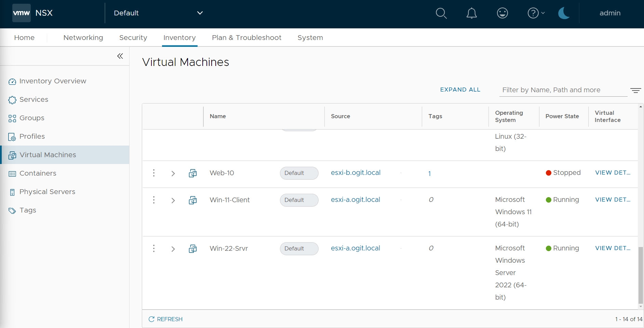Click the vertical table scrollbar
The height and width of the screenshot is (328, 644).
641,275
